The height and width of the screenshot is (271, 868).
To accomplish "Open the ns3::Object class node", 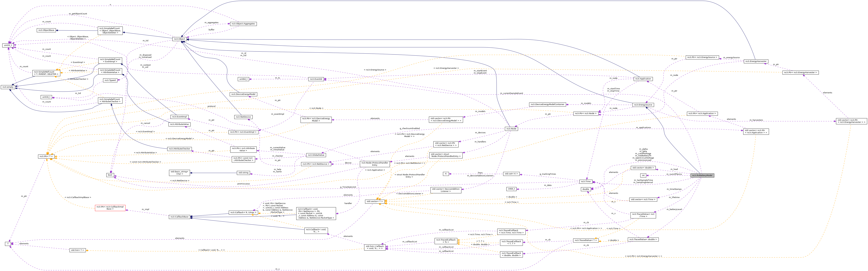I will pos(180,39).
